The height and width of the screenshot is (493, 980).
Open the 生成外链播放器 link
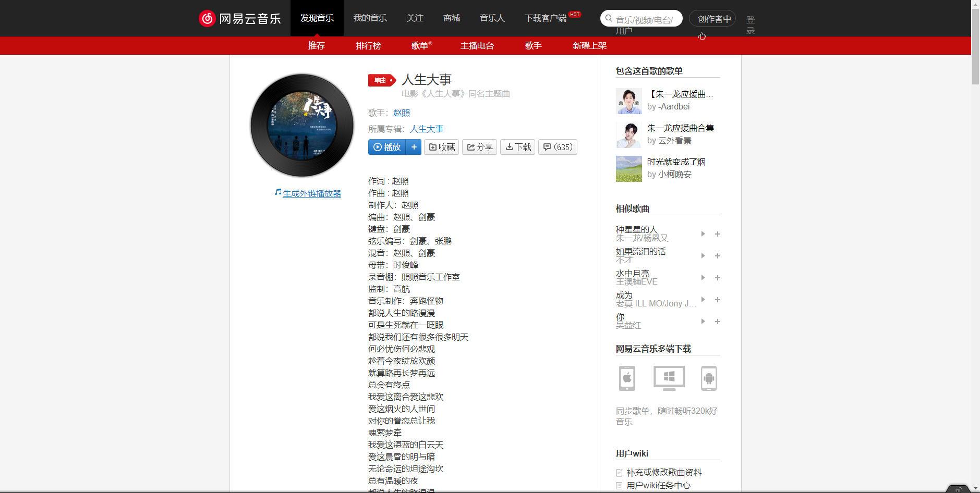point(311,193)
